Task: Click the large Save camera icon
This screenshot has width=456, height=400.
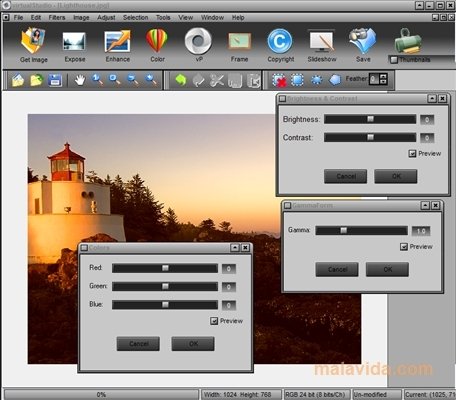Action: pyautogui.click(x=363, y=45)
